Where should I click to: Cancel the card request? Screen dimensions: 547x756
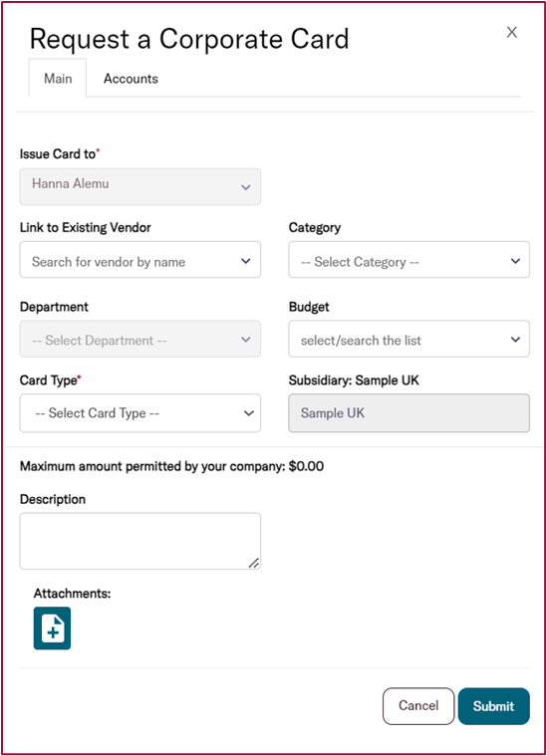coord(418,706)
